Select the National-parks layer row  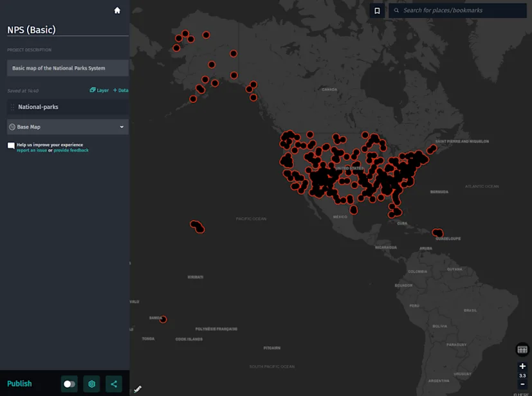(68, 107)
